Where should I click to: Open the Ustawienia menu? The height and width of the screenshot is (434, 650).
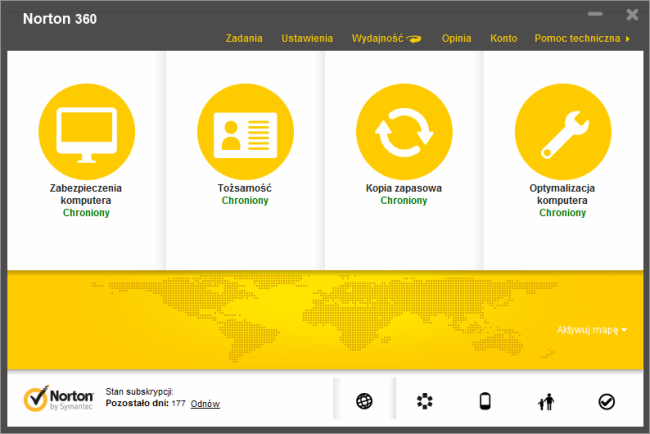click(x=307, y=39)
